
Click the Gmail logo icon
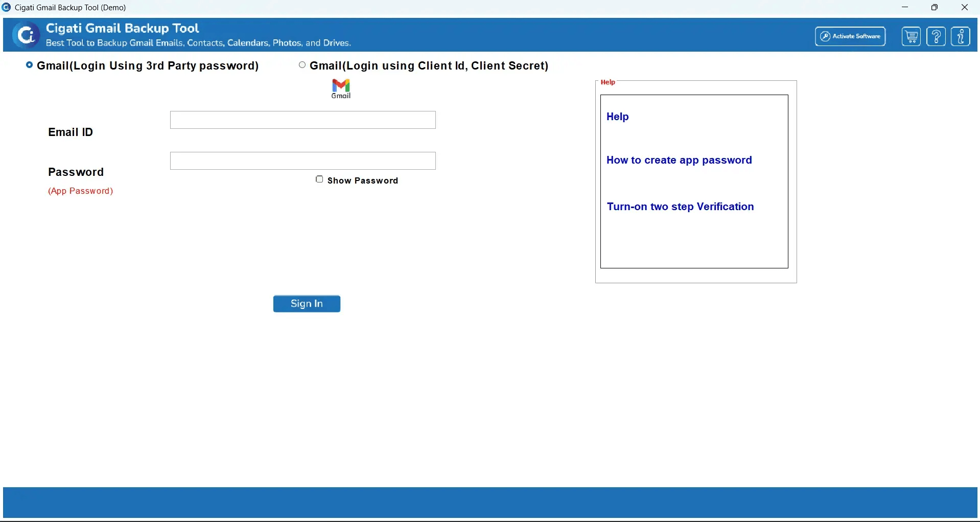(340, 88)
